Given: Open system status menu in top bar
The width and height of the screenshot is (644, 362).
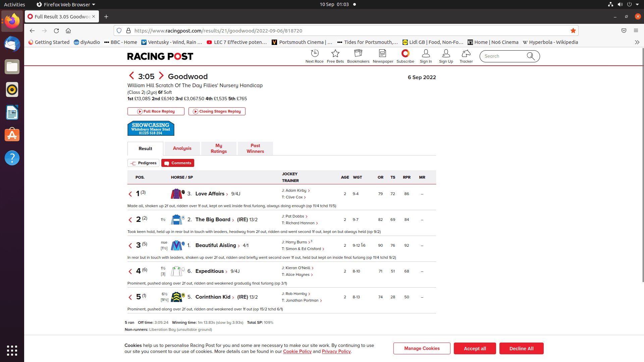Looking at the screenshot, I should tap(623, 4).
